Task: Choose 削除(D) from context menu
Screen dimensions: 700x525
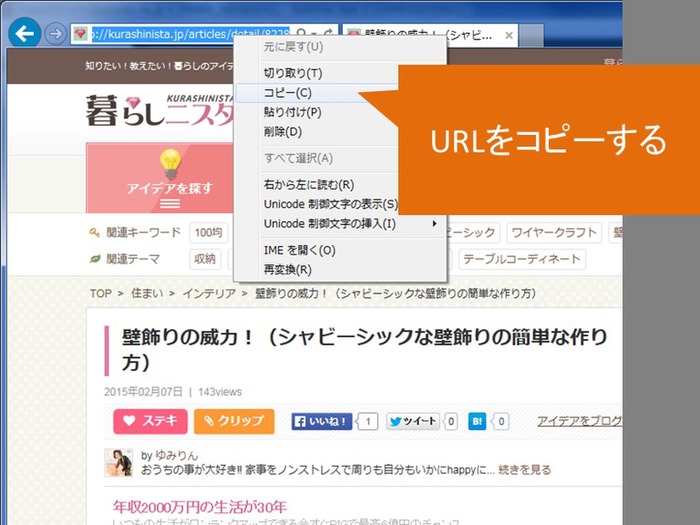Action: click(x=283, y=132)
